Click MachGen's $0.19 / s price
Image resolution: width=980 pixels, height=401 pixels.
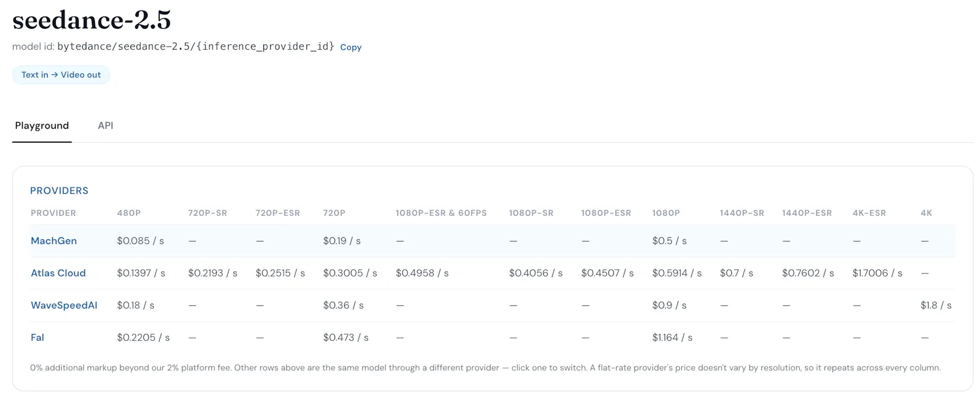click(x=342, y=241)
